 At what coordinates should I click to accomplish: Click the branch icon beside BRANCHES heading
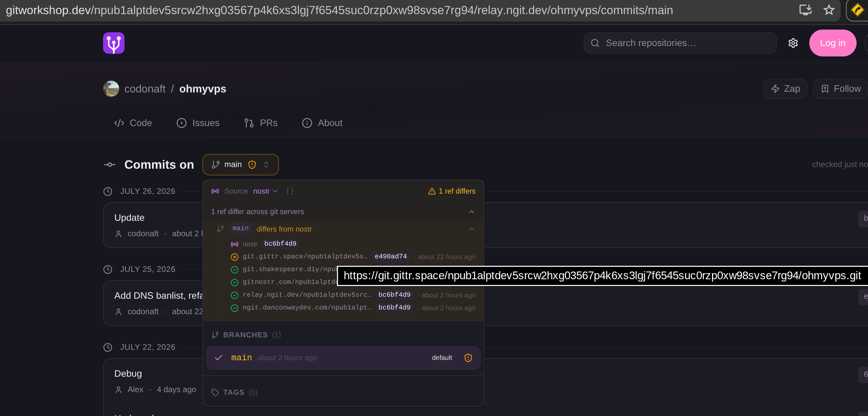pos(215,335)
